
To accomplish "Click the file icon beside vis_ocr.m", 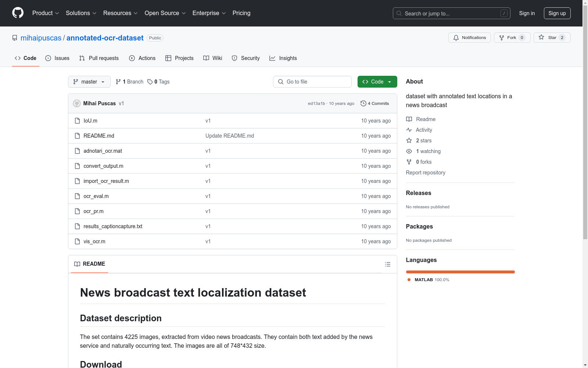I will (77, 241).
